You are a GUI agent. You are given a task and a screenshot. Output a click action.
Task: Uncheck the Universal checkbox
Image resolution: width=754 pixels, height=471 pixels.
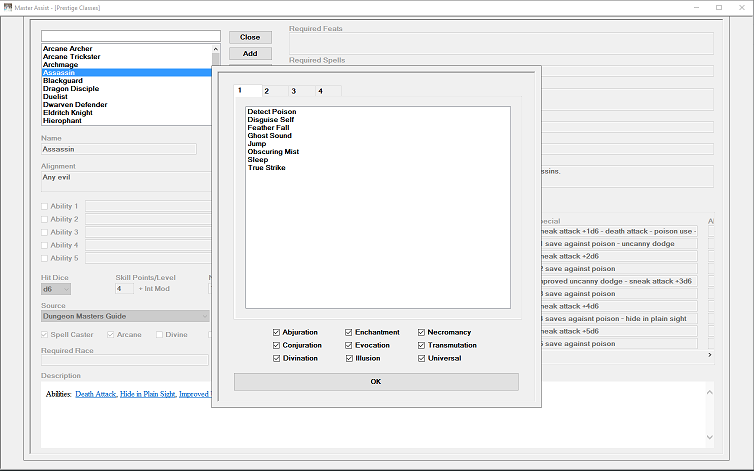tap(422, 358)
